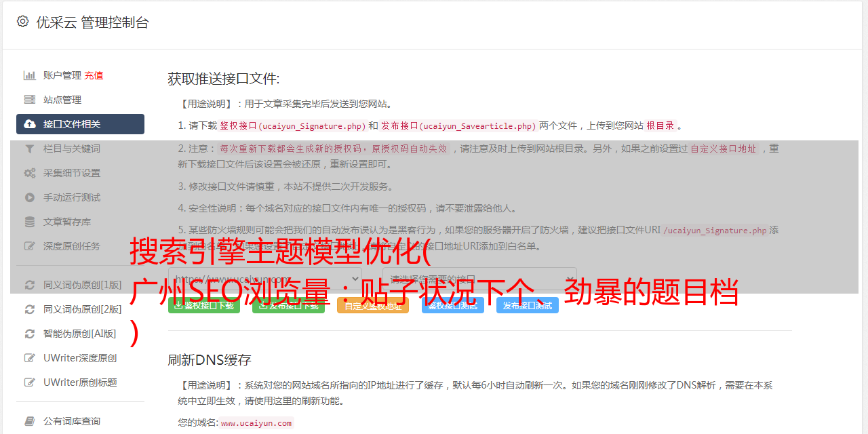Open 智能伪原创[AI版] in sidebar
The width and height of the screenshot is (868, 434).
(80, 334)
